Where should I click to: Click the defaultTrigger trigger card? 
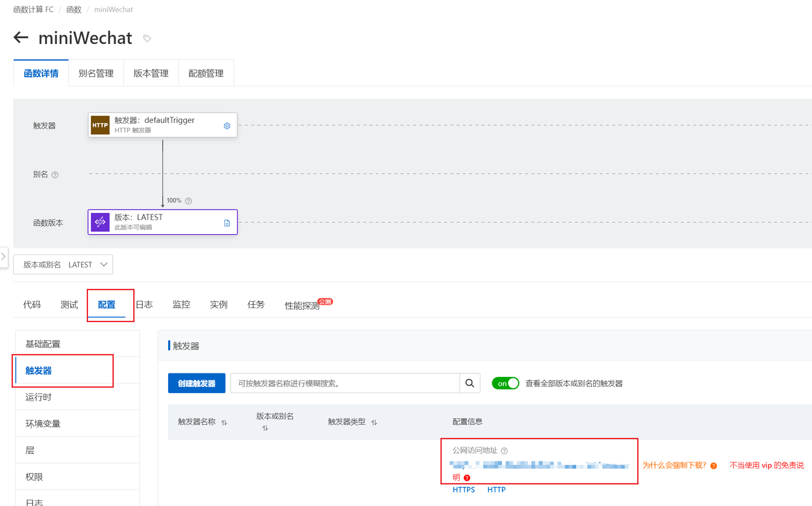[x=162, y=125]
